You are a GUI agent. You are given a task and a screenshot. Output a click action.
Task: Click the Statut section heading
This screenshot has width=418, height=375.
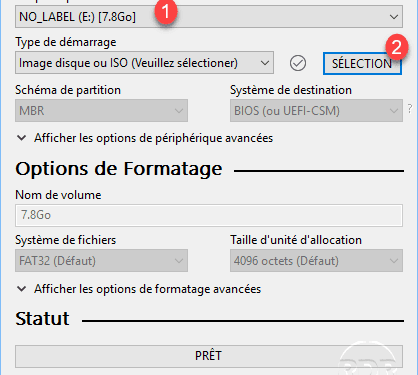[x=42, y=319]
